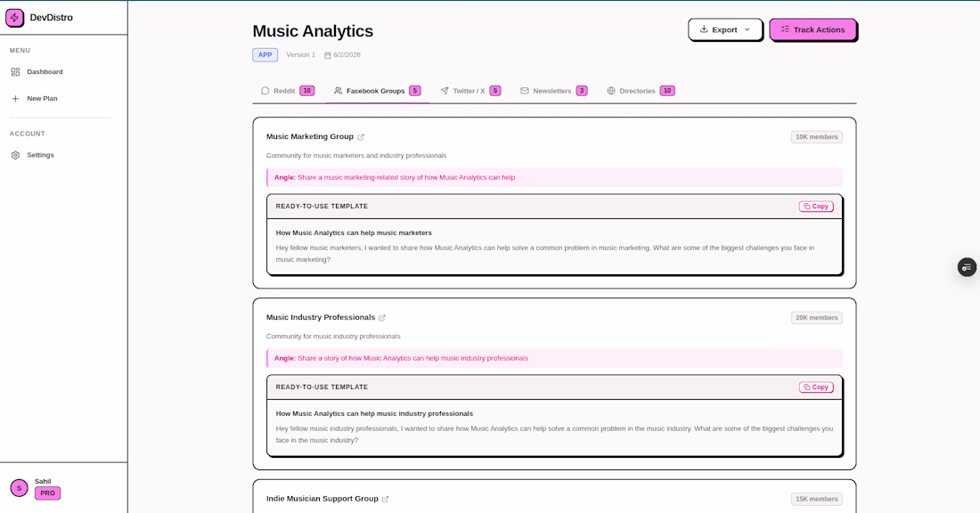Click Sahil's avatar circle in sidebar footer

[20, 488]
